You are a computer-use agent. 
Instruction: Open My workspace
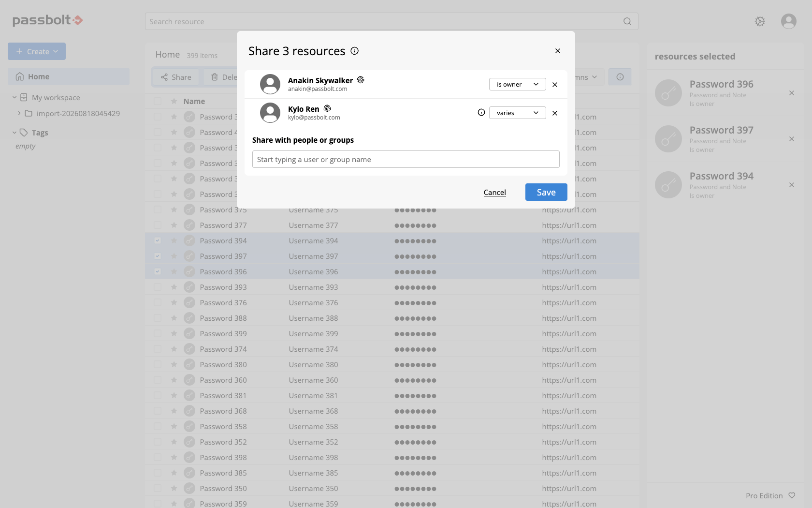pos(56,97)
